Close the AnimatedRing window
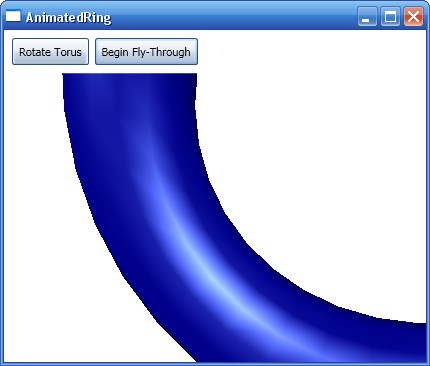The height and width of the screenshot is (366, 430). (414, 16)
